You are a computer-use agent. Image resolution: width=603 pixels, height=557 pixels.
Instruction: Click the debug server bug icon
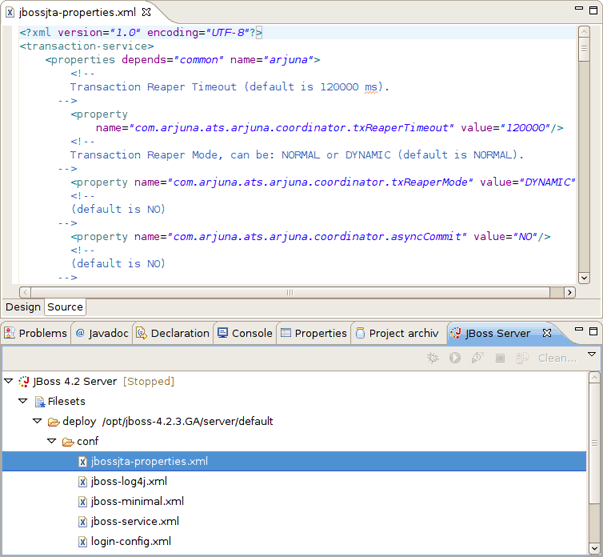tap(433, 358)
